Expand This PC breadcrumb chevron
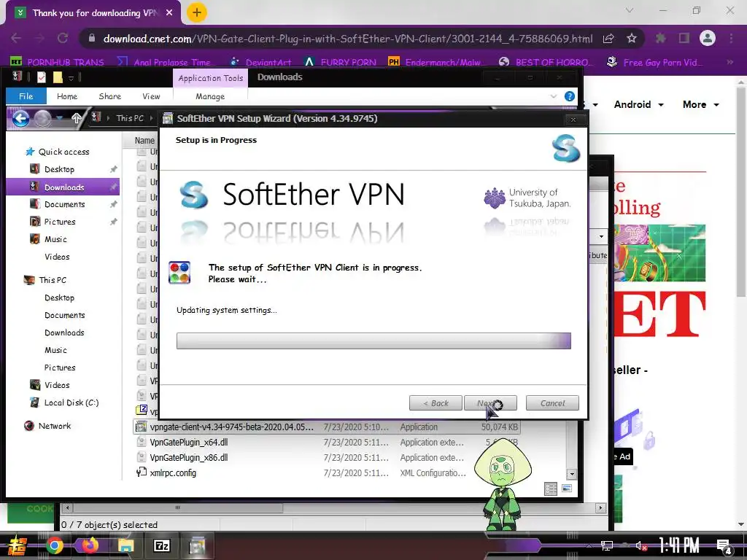 152,118
